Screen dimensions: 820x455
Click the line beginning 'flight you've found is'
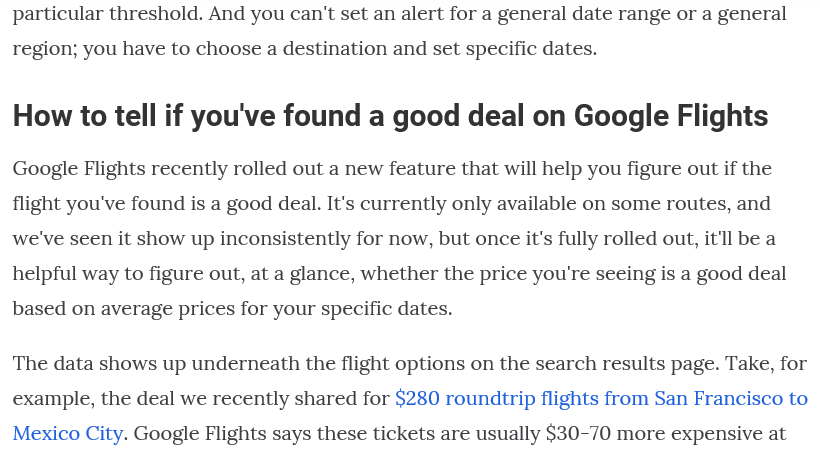pos(392,203)
